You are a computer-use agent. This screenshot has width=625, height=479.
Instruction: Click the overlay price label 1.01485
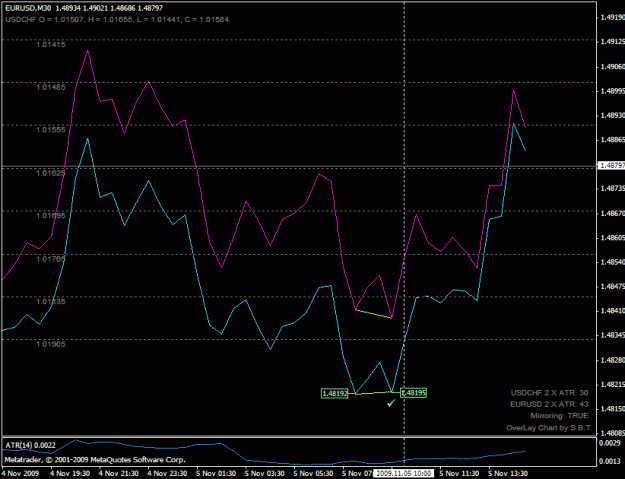[51, 87]
